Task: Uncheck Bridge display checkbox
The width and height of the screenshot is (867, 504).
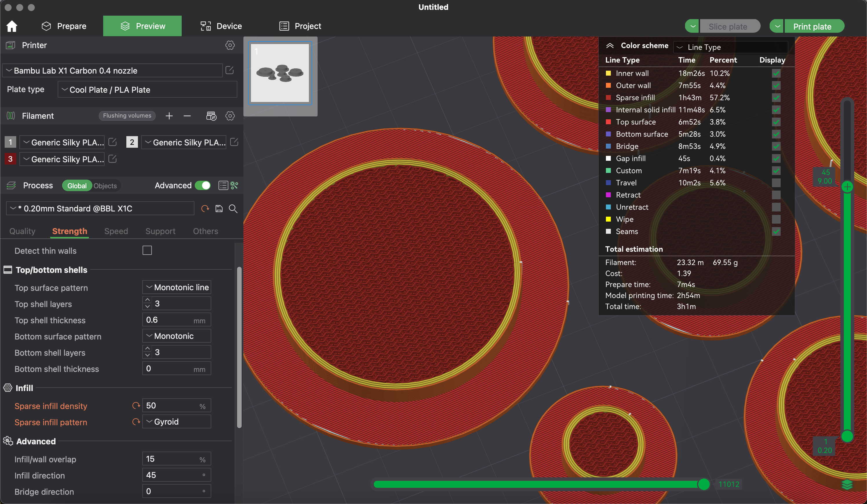Action: click(x=776, y=147)
